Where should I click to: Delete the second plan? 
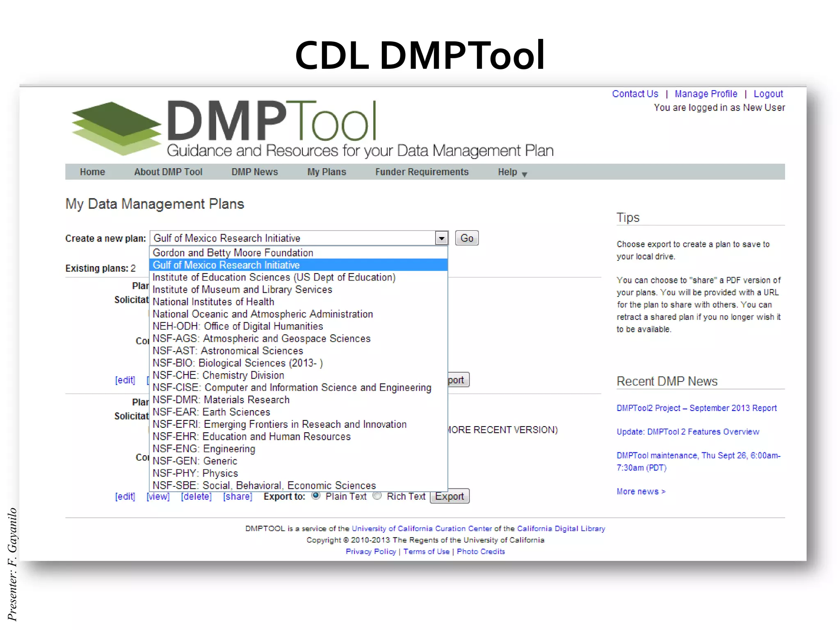coord(196,497)
